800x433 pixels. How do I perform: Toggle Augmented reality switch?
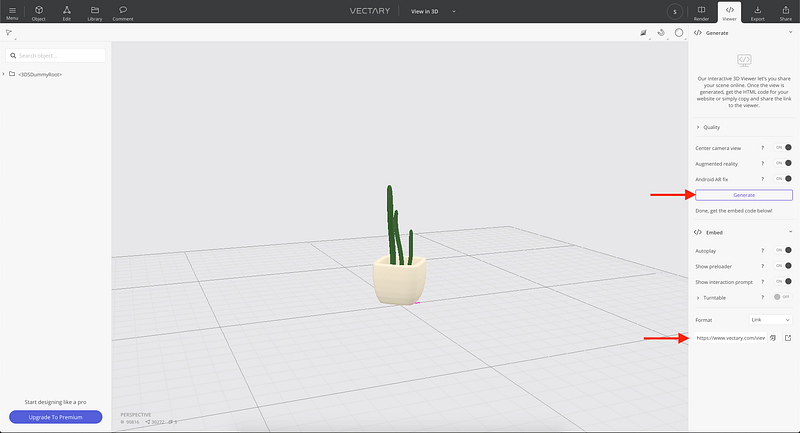tap(783, 163)
